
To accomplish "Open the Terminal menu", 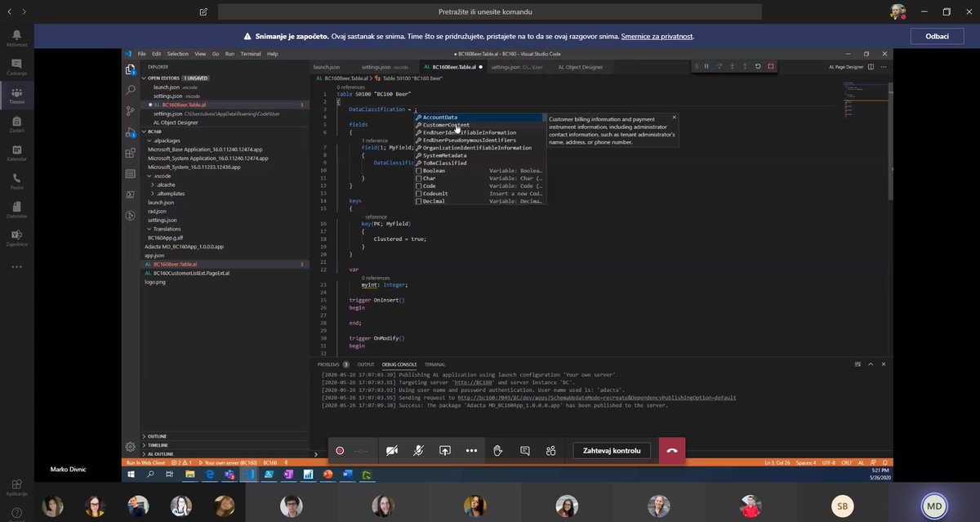I will [251, 54].
